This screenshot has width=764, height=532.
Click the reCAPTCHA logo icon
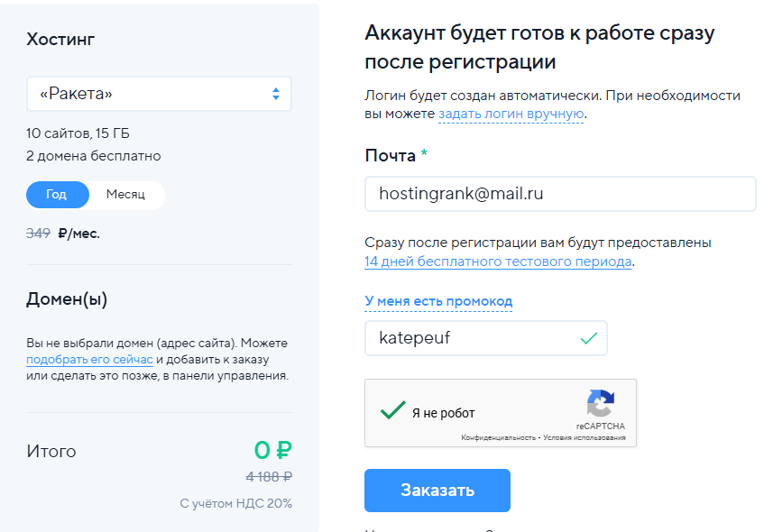click(601, 403)
